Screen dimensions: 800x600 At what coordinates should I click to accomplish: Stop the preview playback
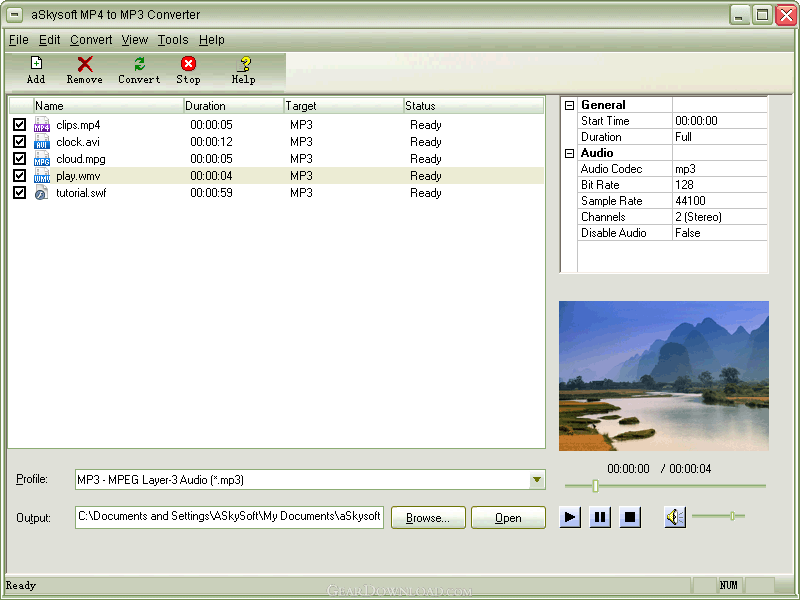coord(630,517)
